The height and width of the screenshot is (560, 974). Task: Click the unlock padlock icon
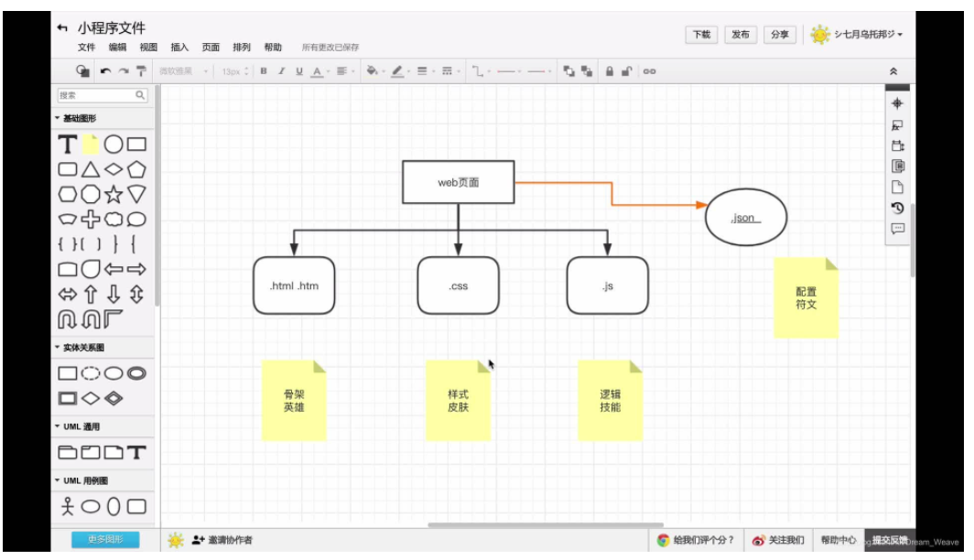coord(627,71)
